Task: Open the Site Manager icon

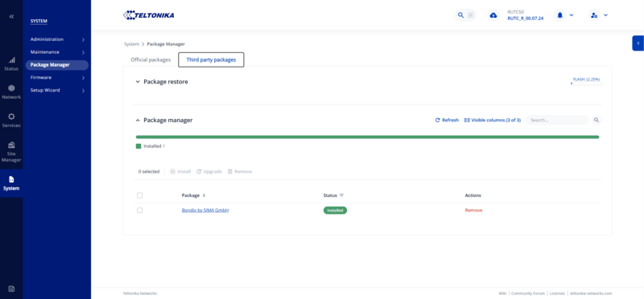Action: point(11,145)
